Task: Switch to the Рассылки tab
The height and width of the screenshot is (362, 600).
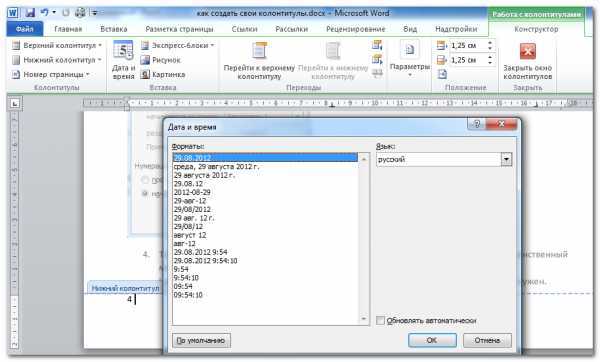Action: point(292,29)
